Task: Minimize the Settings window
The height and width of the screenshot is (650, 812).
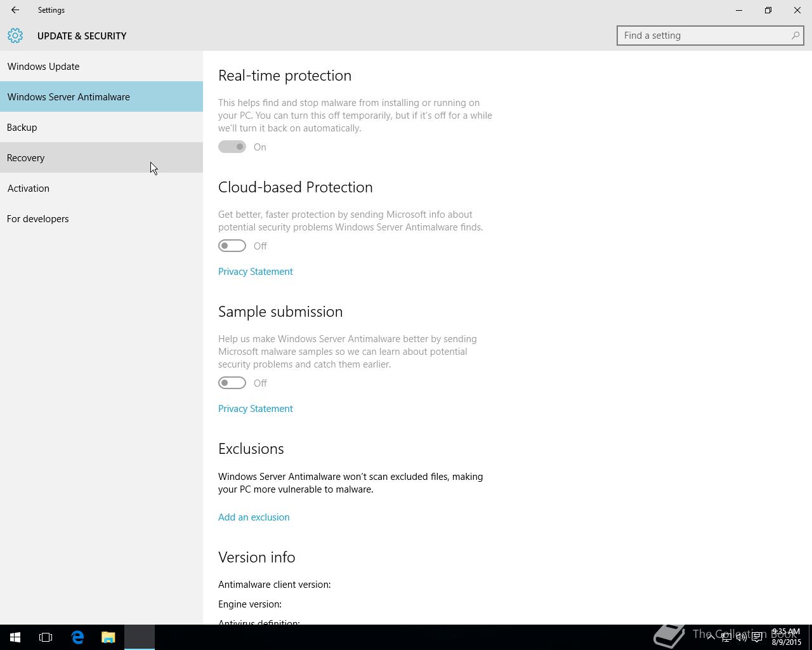Action: pos(739,10)
